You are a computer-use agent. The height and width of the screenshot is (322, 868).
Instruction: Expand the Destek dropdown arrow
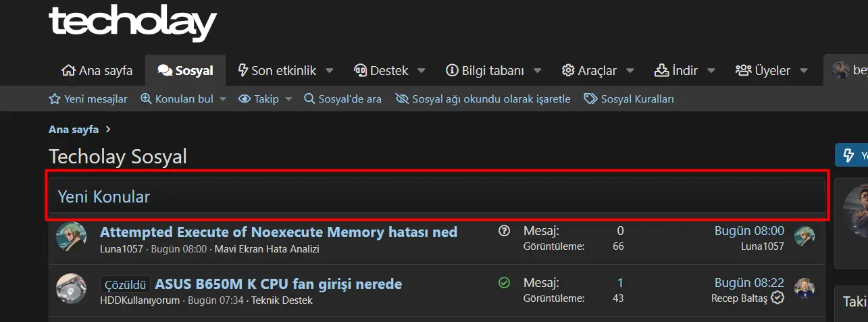click(x=422, y=70)
